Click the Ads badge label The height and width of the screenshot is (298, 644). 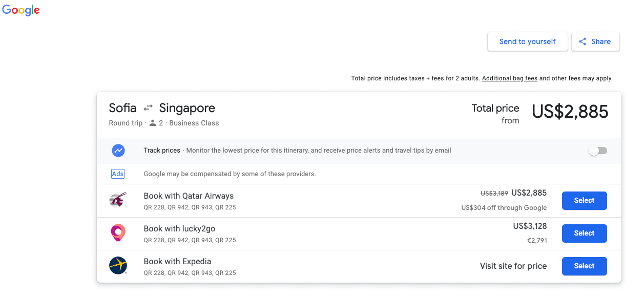(x=118, y=174)
